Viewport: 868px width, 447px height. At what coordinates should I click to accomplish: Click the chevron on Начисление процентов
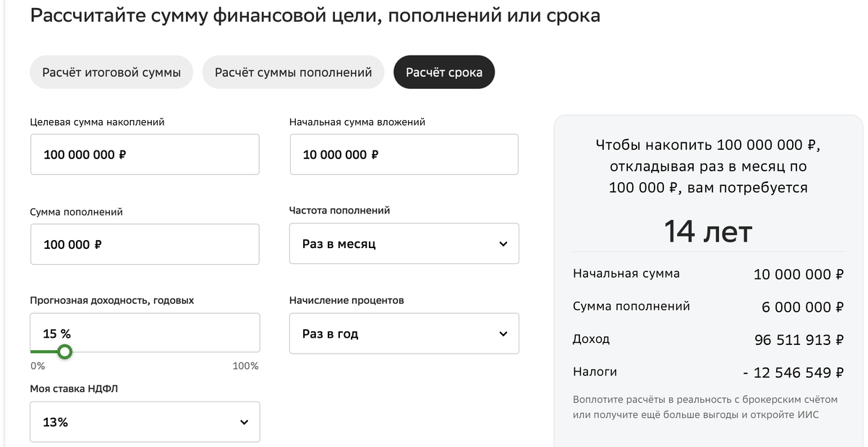tap(503, 333)
